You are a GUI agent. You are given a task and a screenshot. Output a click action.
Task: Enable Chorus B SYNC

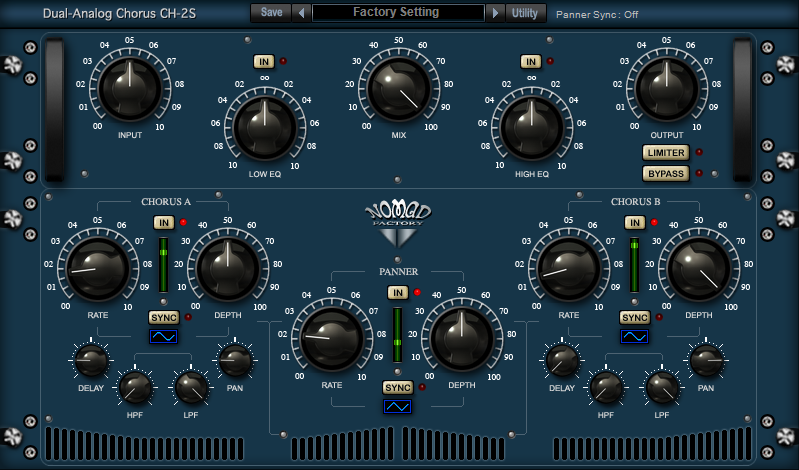point(635,318)
